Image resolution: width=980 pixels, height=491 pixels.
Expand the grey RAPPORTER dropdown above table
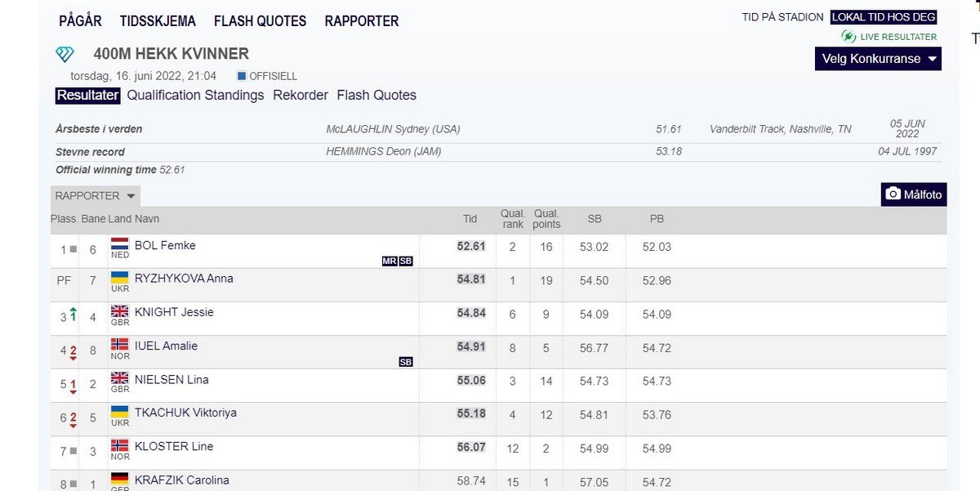[95, 196]
